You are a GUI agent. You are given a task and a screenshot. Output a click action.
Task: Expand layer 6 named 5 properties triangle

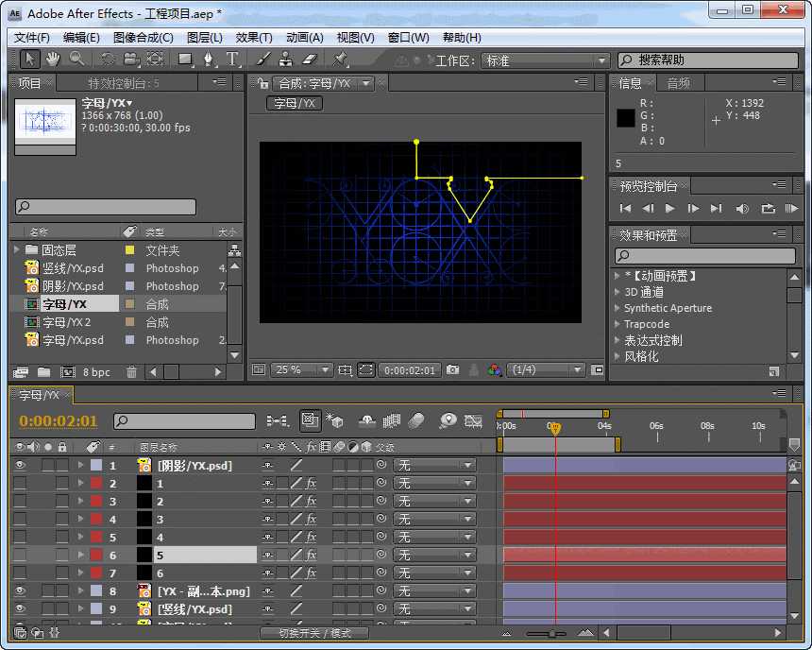click(80, 555)
